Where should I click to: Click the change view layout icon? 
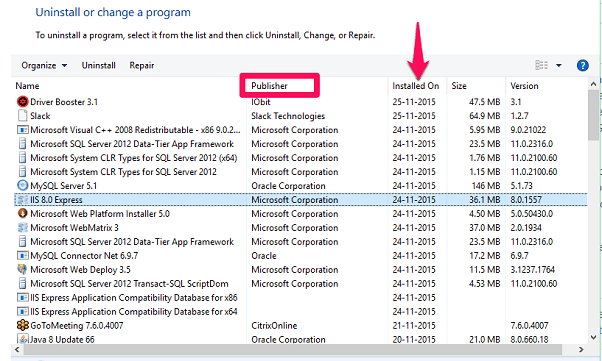(x=541, y=65)
